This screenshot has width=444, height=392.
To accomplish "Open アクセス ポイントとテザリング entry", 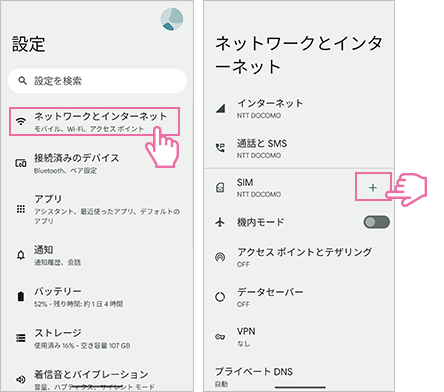I will (x=299, y=257).
